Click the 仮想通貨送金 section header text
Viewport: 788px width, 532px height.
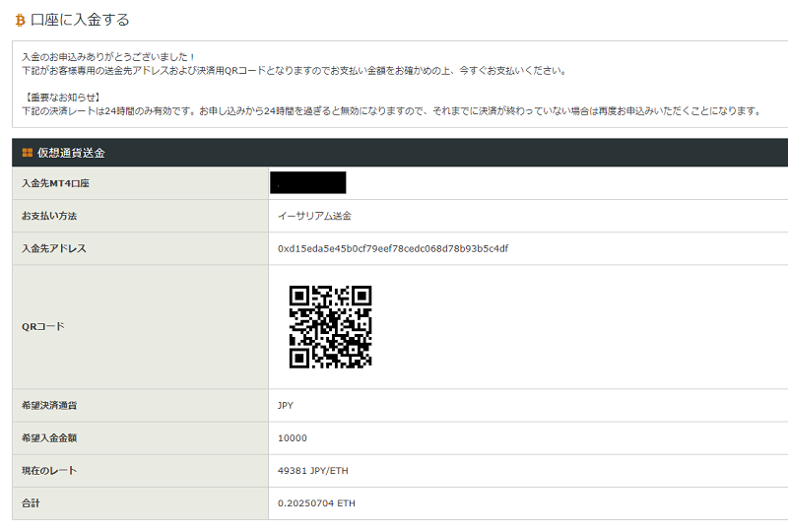(x=71, y=153)
